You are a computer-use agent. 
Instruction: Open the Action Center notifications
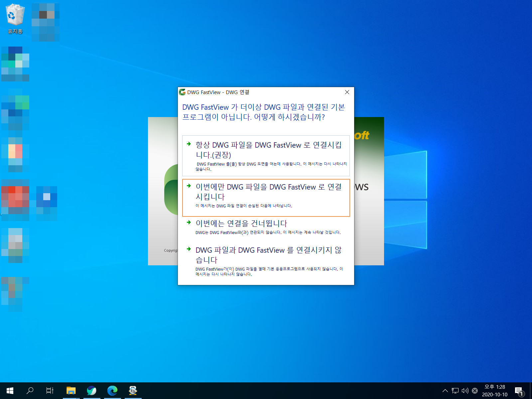[519, 391]
